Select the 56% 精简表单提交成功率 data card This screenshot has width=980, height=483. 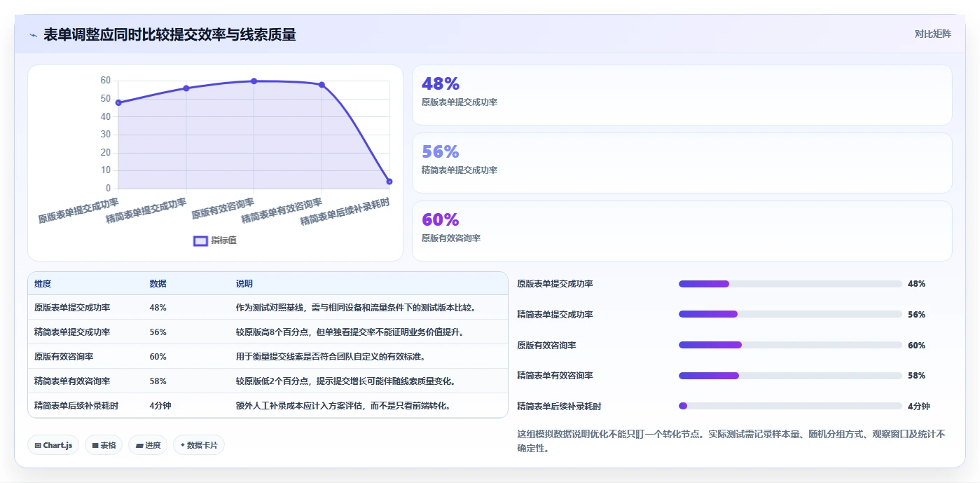tap(682, 163)
